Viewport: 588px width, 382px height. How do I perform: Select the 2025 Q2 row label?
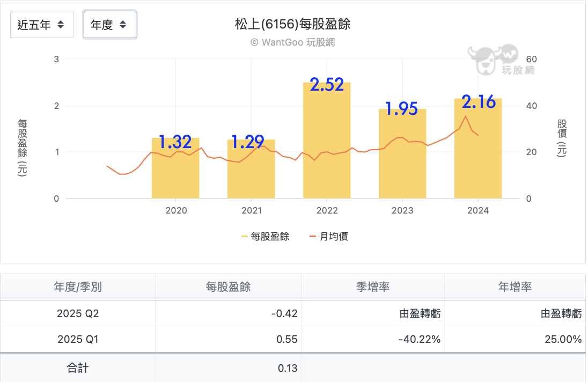pos(78,313)
